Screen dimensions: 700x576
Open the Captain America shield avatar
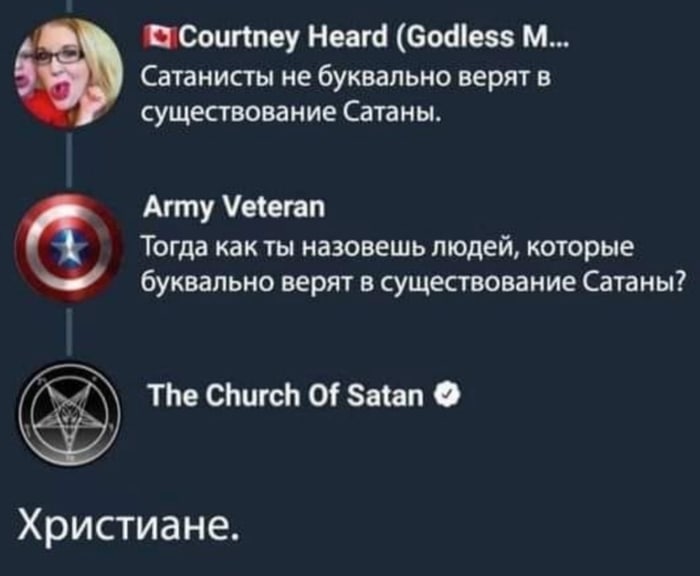click(68, 247)
